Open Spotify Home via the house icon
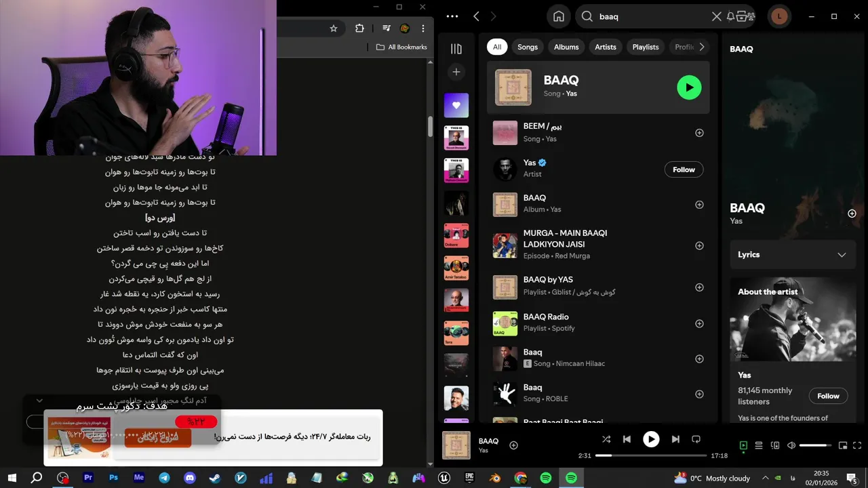The height and width of the screenshot is (488, 868). 559,16
